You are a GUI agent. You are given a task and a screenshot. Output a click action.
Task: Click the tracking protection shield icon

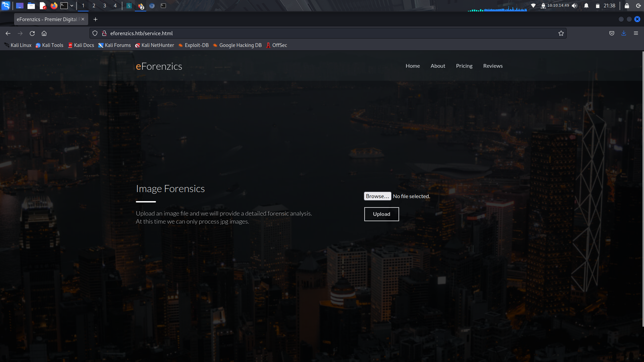[x=95, y=34]
